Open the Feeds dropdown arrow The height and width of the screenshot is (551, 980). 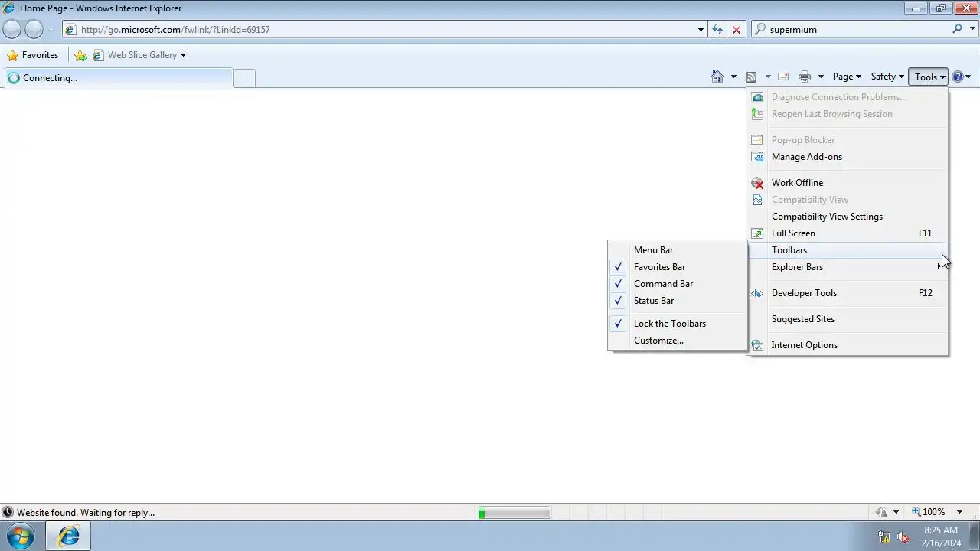pyautogui.click(x=768, y=77)
